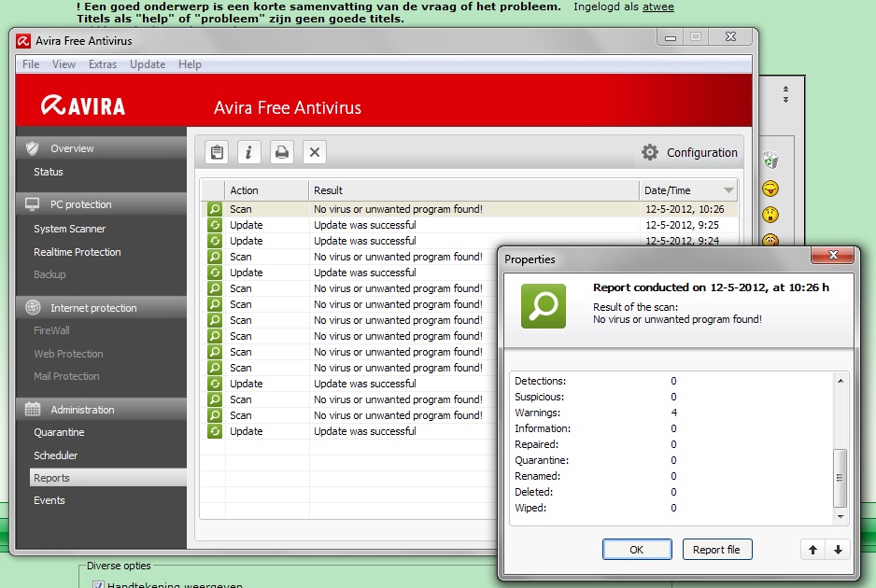Show next report with down arrow
Screen dimensions: 876x588
838,550
